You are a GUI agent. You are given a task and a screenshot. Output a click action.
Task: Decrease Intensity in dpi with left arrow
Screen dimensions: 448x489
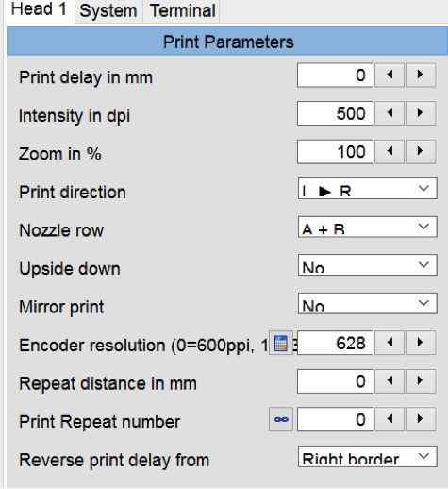(x=390, y=113)
